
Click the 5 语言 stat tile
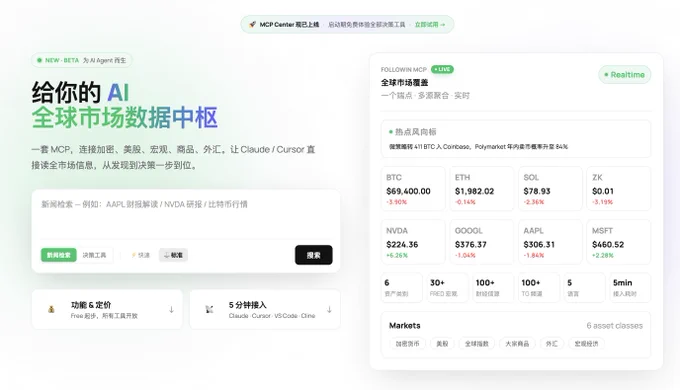[x=584, y=288]
